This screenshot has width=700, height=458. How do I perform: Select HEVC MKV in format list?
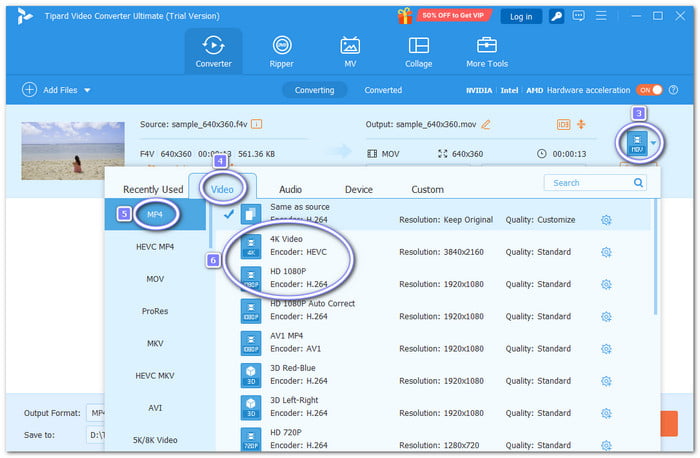pos(155,375)
